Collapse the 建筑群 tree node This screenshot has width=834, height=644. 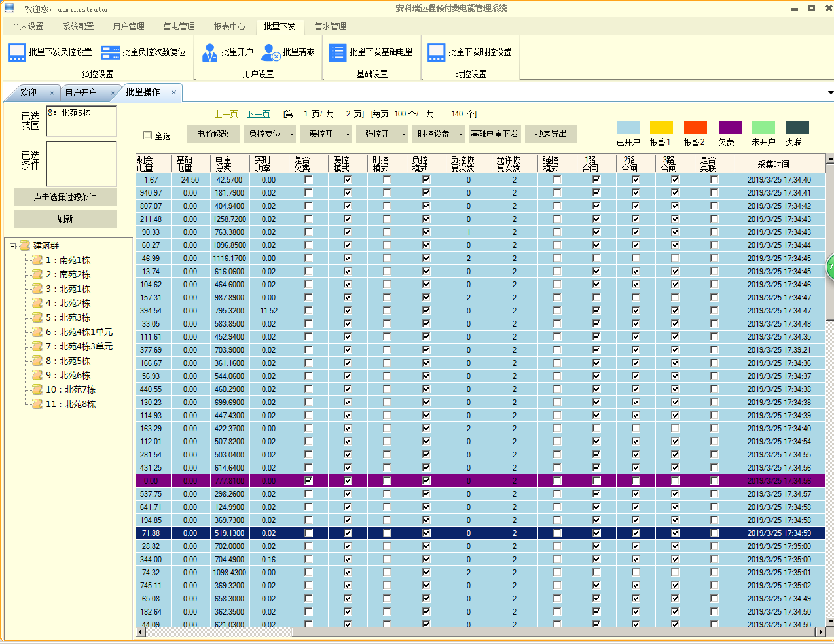(12, 246)
